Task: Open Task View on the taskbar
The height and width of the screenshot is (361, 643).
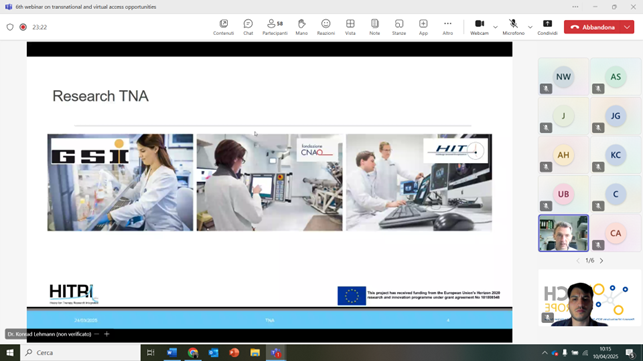Action: (x=150, y=352)
